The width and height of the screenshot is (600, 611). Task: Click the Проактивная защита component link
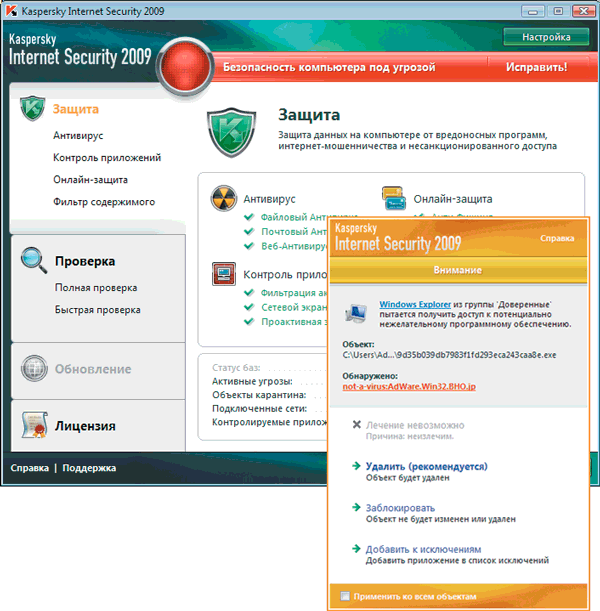[x=295, y=321]
